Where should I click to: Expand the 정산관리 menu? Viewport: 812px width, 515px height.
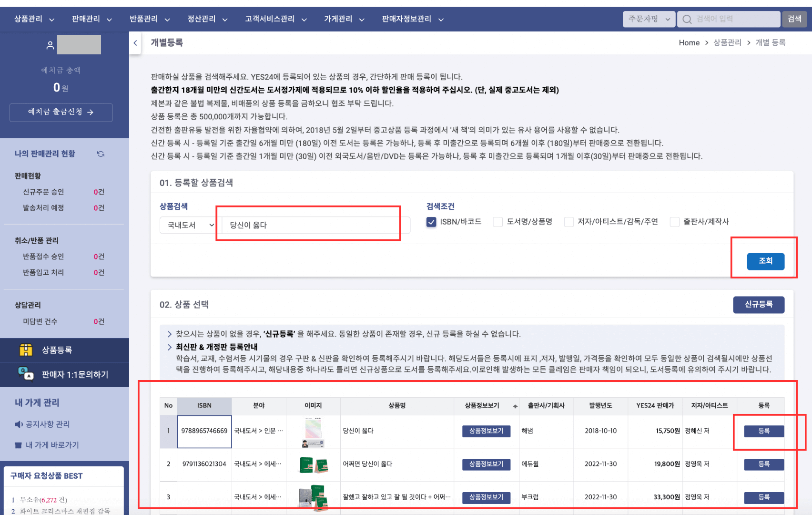[x=207, y=19]
